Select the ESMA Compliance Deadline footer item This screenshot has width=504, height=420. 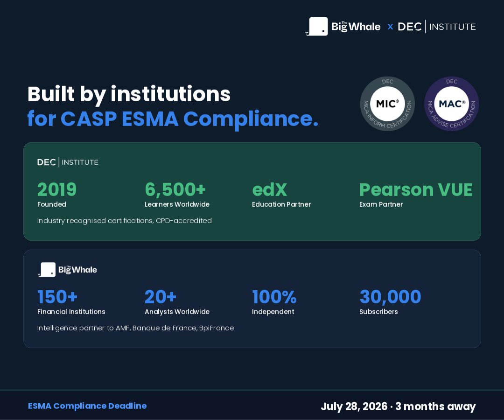87,406
